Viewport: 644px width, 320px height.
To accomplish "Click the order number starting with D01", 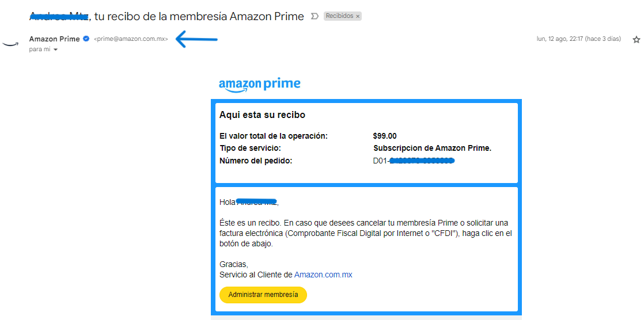I will click(414, 161).
